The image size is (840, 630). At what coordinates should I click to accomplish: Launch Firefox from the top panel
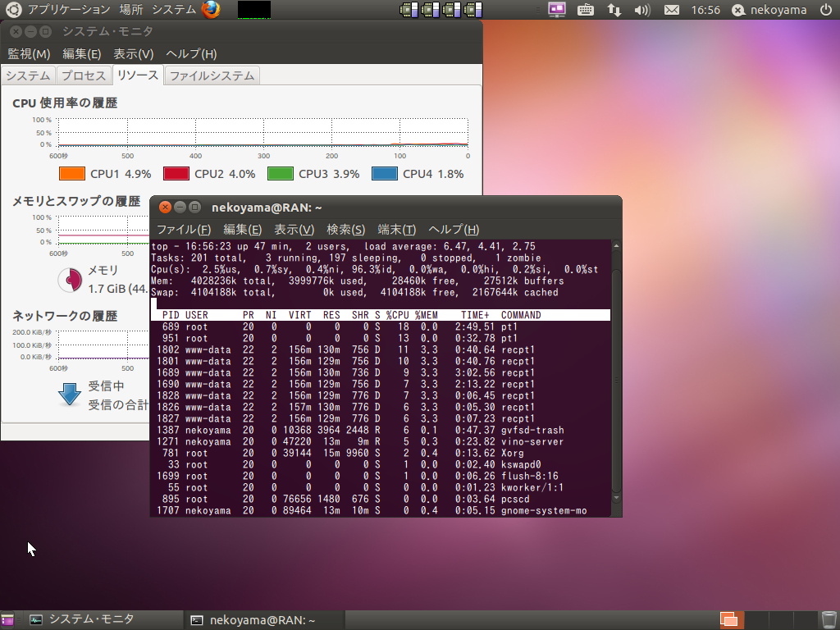pyautogui.click(x=211, y=10)
